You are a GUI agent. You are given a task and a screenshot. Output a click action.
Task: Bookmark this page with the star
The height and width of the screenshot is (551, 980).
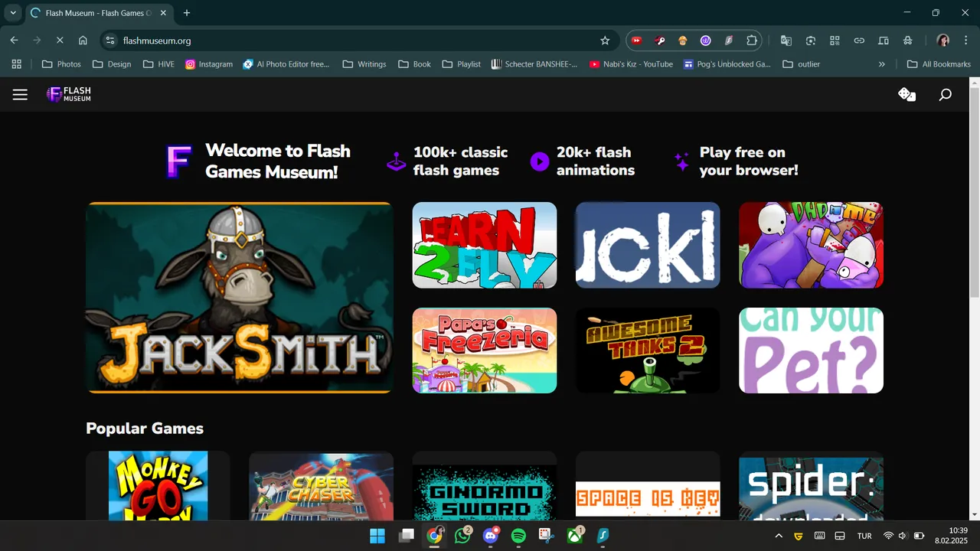coord(605,41)
